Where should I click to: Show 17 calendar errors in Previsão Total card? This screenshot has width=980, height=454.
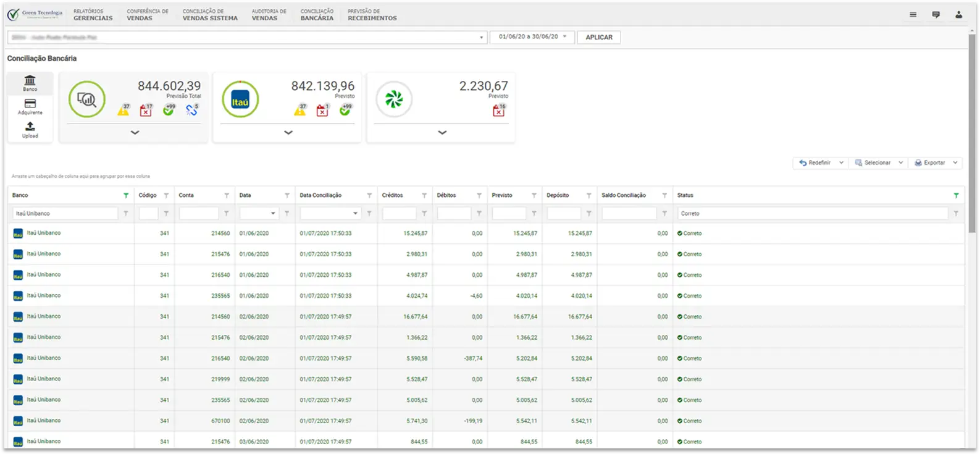[146, 110]
